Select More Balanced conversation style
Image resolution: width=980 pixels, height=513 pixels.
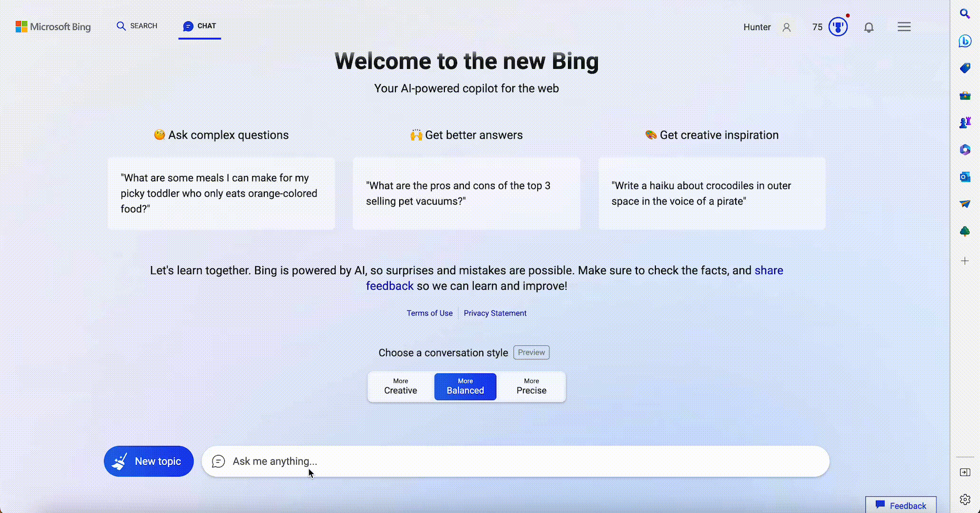(x=465, y=387)
